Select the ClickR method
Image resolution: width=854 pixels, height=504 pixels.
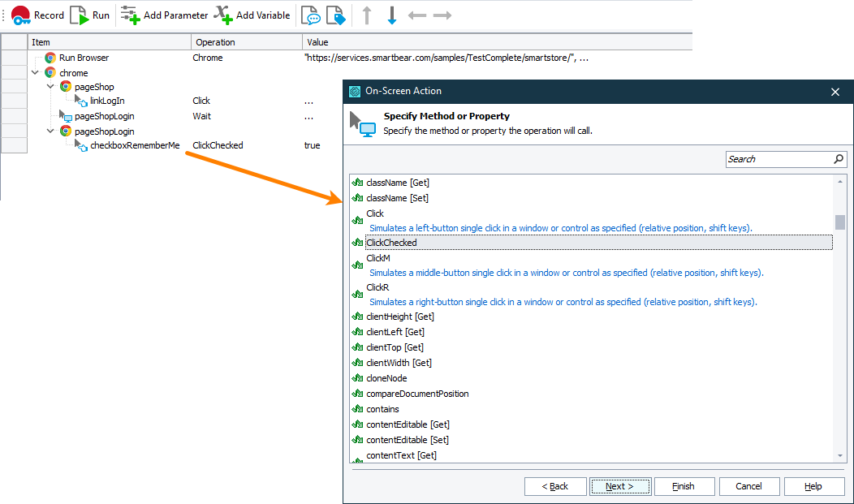point(377,287)
